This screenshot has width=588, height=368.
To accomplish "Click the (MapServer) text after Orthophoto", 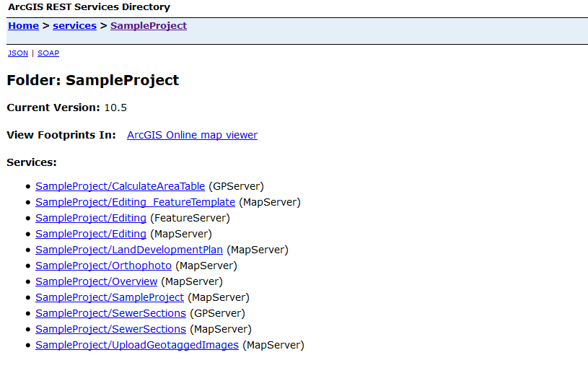I will (206, 266).
